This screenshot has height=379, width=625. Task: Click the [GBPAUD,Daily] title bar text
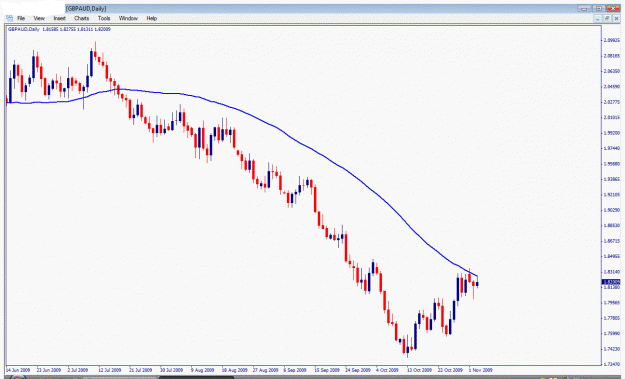tap(86, 8)
